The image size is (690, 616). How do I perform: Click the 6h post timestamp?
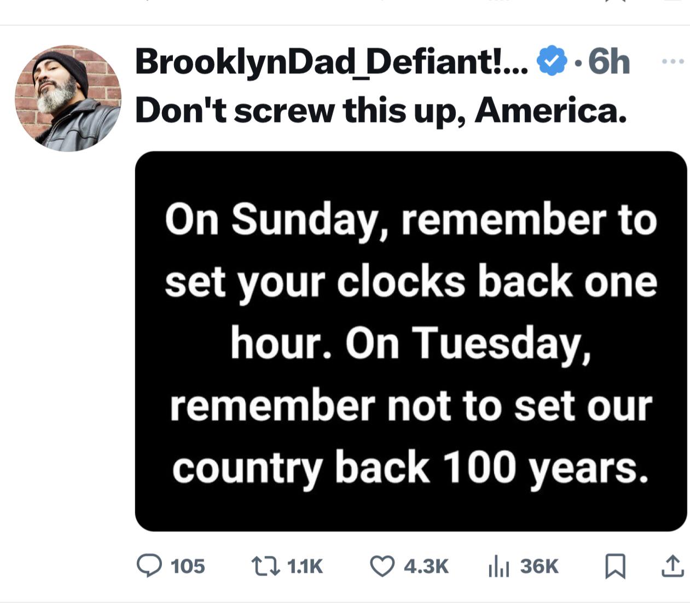(x=608, y=61)
